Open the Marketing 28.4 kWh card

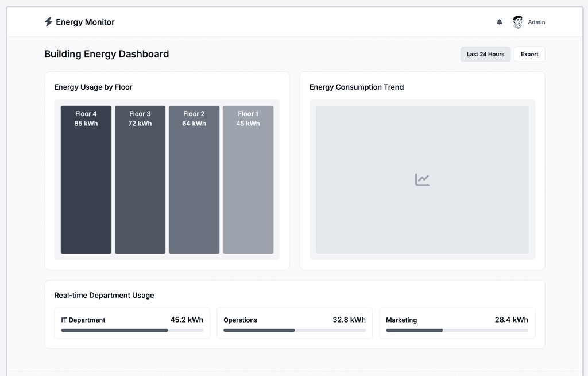pos(457,323)
